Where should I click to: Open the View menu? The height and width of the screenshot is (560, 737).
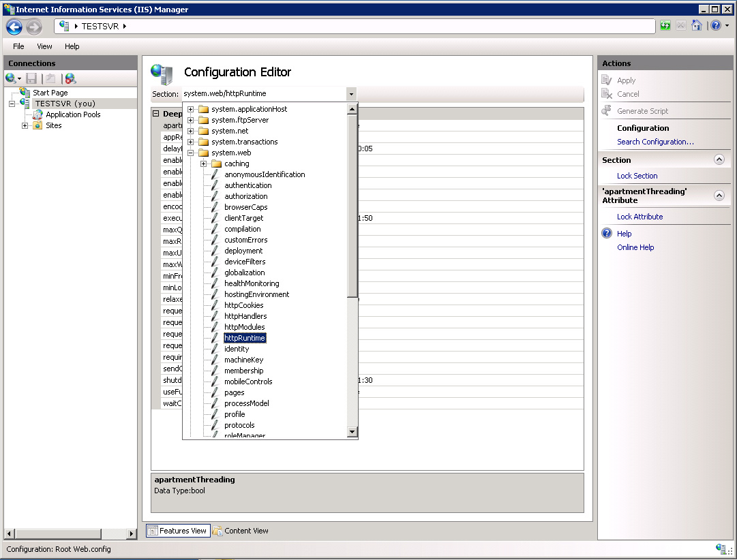[x=44, y=46]
